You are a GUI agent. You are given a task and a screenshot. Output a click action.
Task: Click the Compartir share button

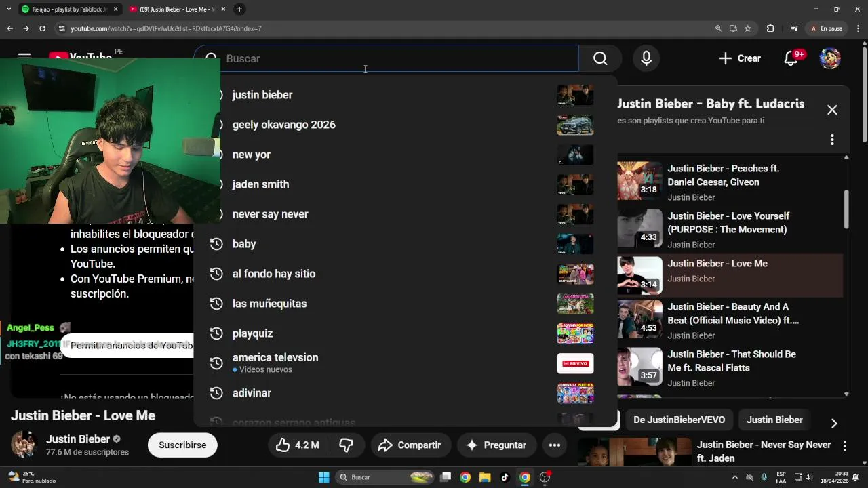(x=410, y=445)
